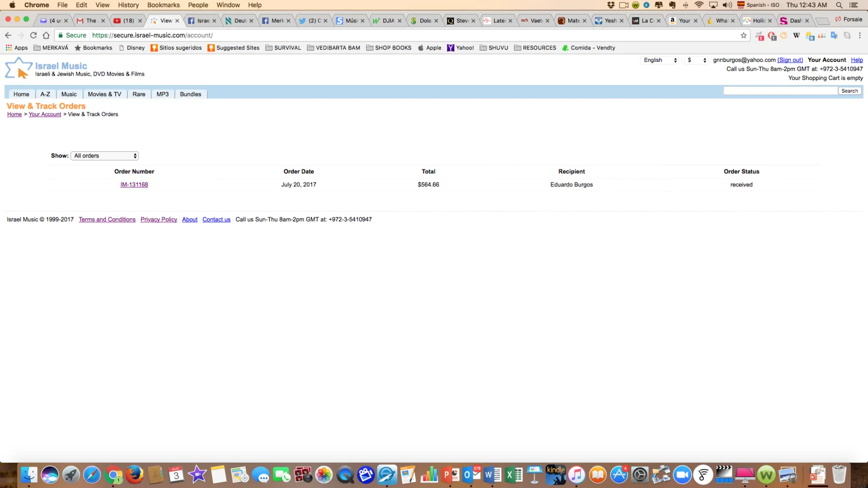Click the Israel Music star logo
868x488 pixels.
click(18, 68)
